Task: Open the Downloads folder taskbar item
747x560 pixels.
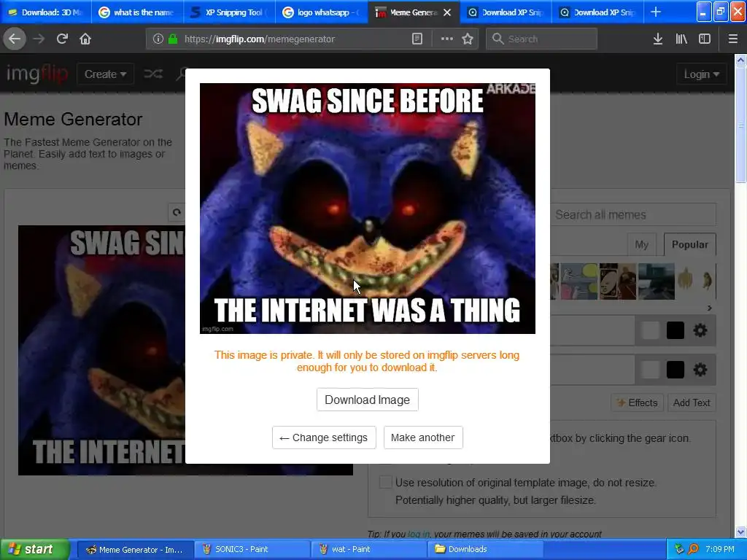Action: click(x=484, y=549)
